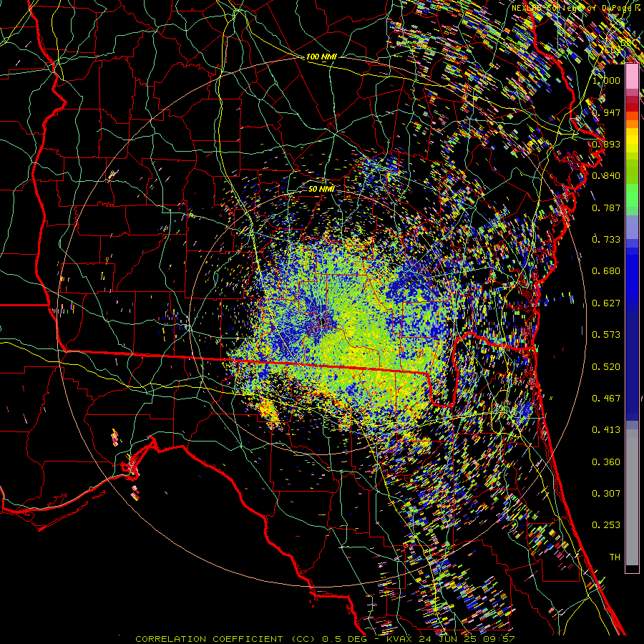This screenshot has width=644, height=644.
Task: Pick the gray swatch near 0.307
Action: [x=632, y=497]
